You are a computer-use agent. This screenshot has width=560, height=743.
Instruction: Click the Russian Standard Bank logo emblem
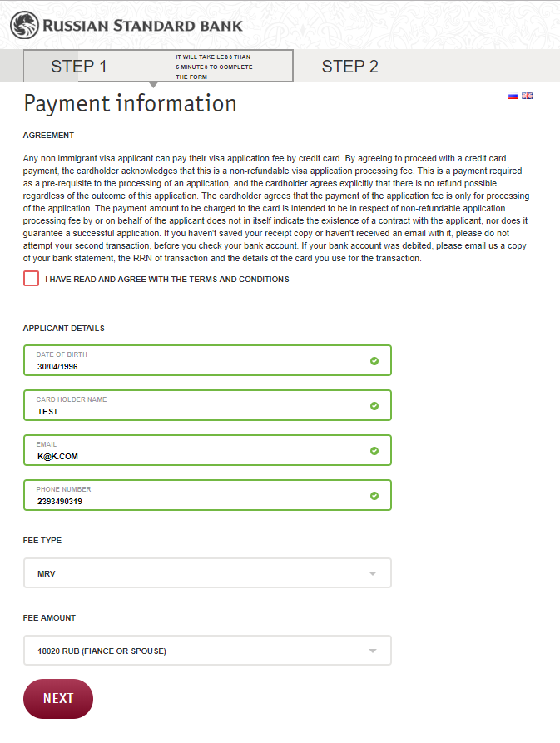[x=25, y=25]
